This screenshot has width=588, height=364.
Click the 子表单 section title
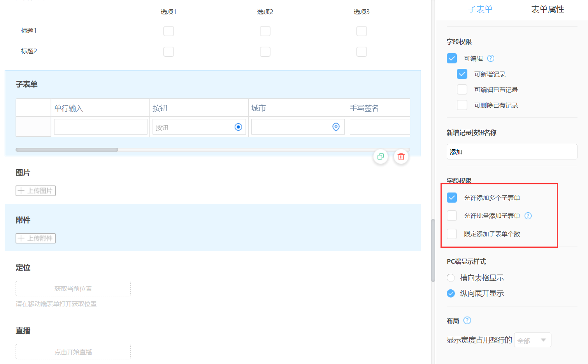pos(26,84)
